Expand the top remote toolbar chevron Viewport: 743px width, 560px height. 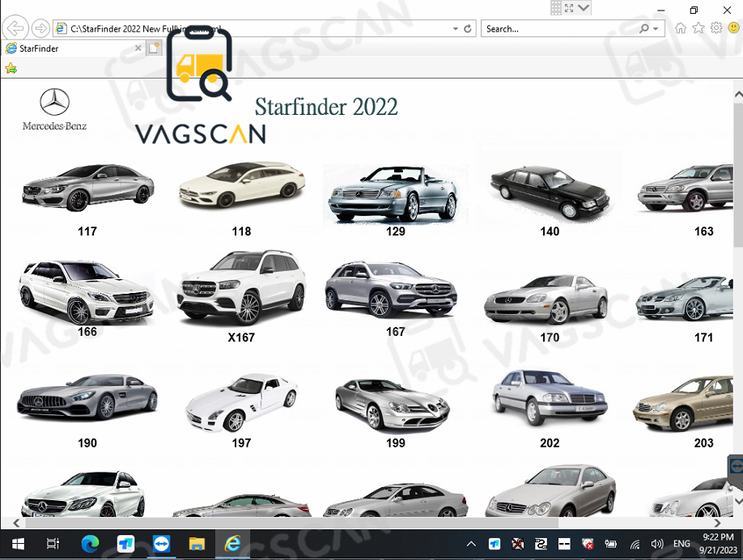pos(584,7)
